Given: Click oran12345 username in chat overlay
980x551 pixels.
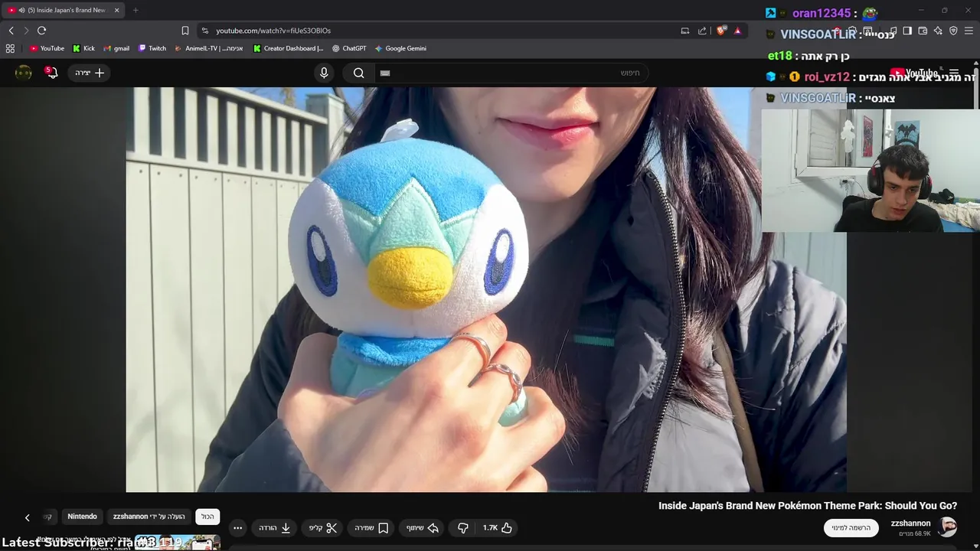Looking at the screenshot, I should [822, 13].
